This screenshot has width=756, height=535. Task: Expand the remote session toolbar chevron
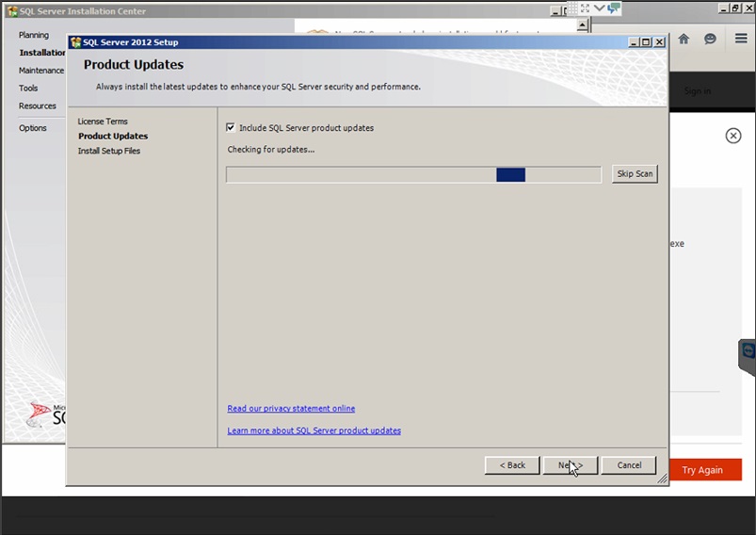[599, 8]
